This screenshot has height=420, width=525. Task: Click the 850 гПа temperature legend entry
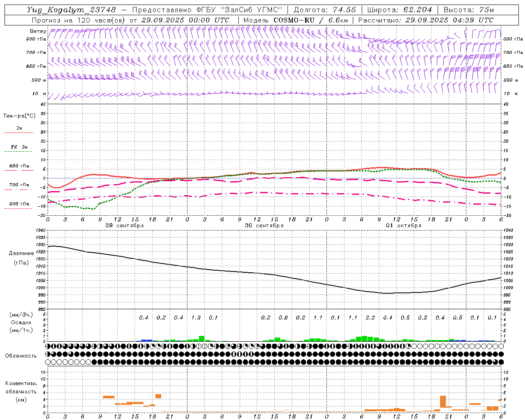pos(19,166)
